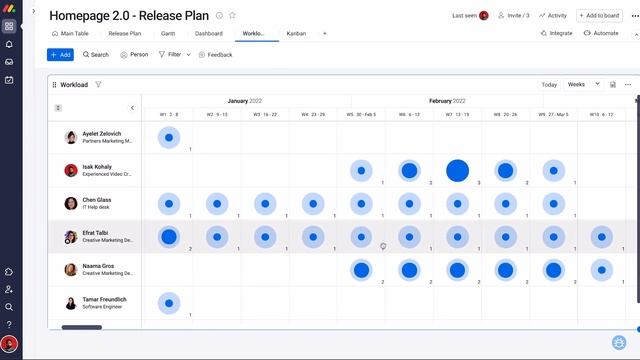Screen dimensions: 640x360
Task: Open Naama Gros's W5 workload bubble
Action: pyautogui.click(x=361, y=270)
